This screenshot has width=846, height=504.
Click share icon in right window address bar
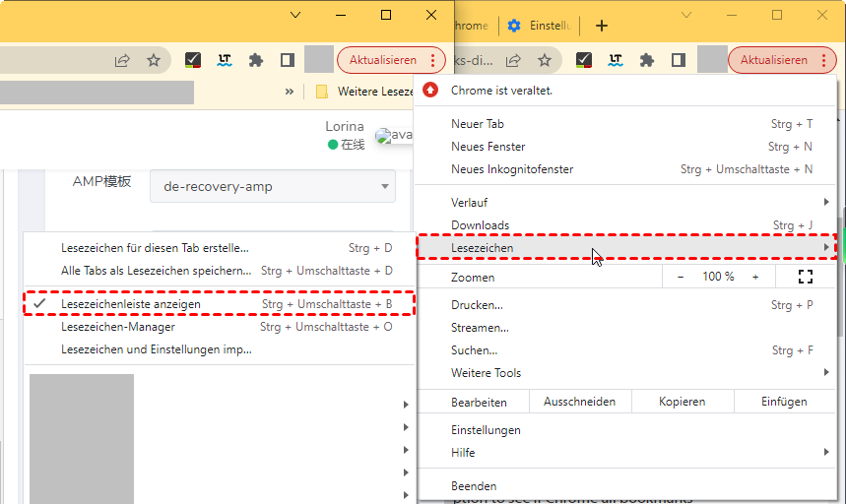coord(513,60)
